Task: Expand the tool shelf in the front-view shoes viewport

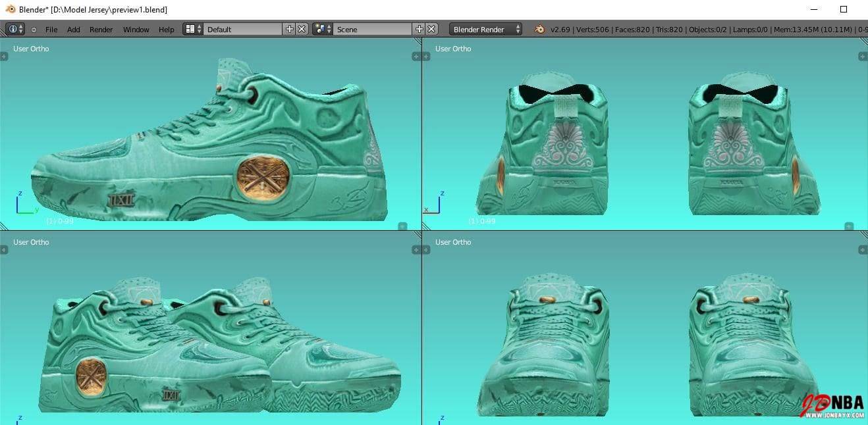Action: tap(426, 250)
